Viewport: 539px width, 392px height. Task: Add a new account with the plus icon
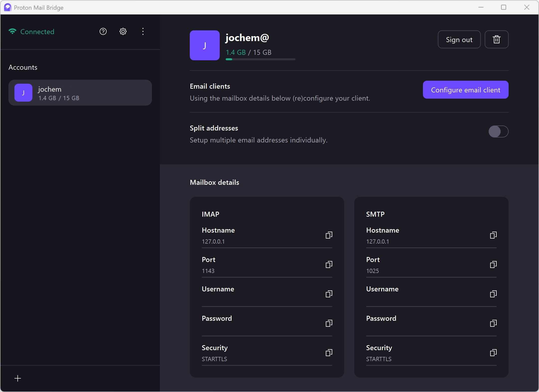pos(18,378)
